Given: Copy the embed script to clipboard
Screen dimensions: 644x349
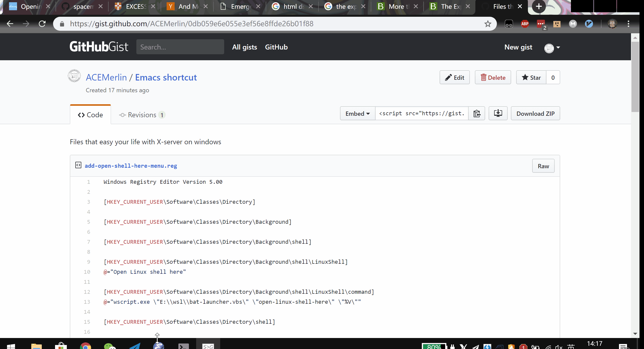Looking at the screenshot, I should tap(477, 113).
